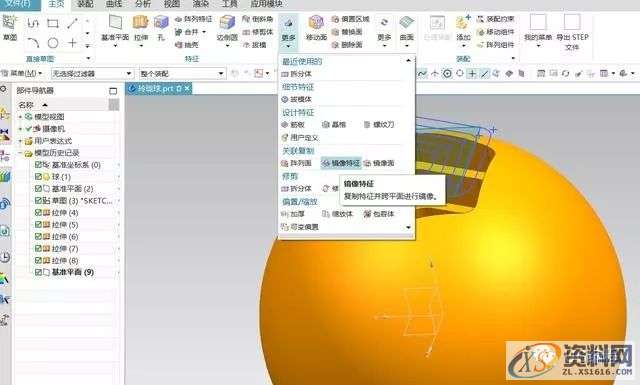Select the arc sketch tool
This screenshot has height=385, width=640.
click(x=33, y=42)
